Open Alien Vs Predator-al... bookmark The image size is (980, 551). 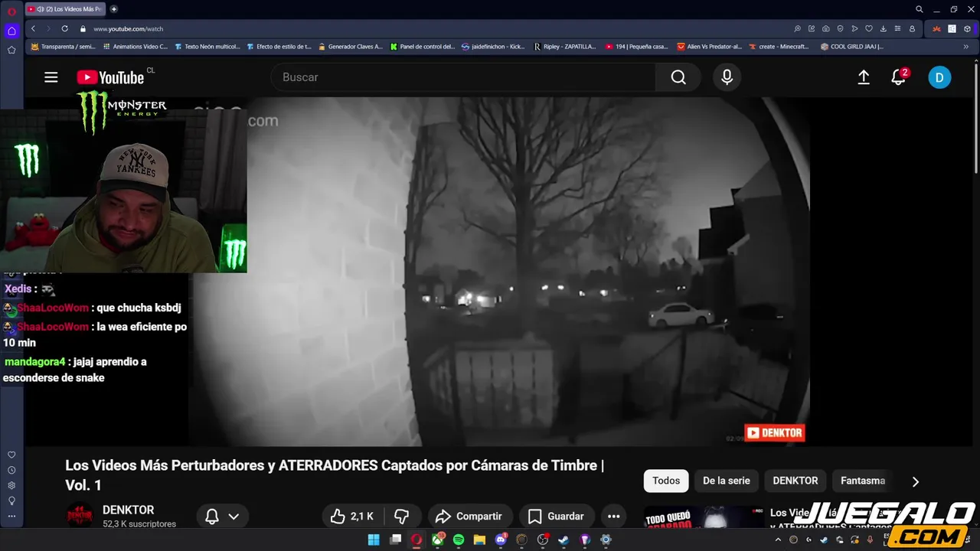click(709, 47)
